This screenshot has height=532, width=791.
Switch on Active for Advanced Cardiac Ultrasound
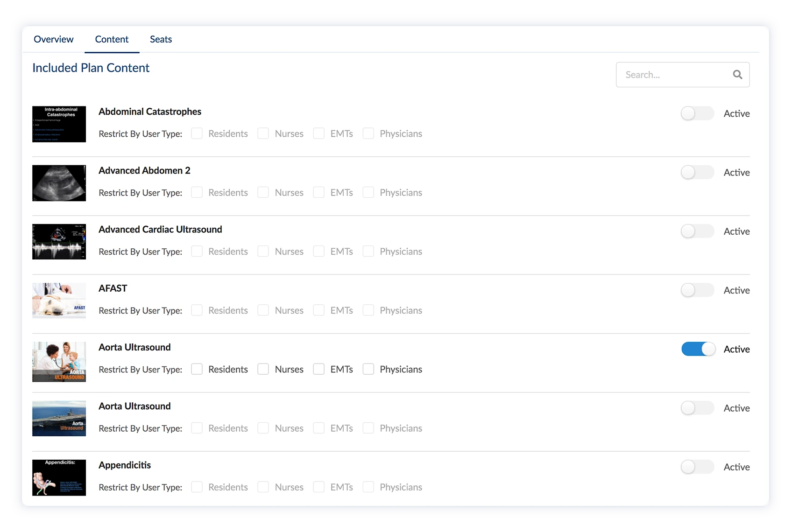[x=697, y=231]
